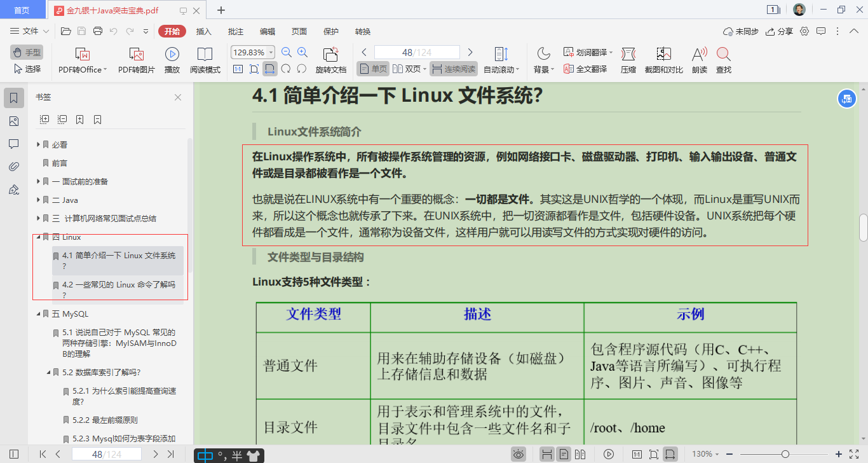Collapse the 五 MySQL bookmark
Screen dimensions: 868x463
[38, 314]
